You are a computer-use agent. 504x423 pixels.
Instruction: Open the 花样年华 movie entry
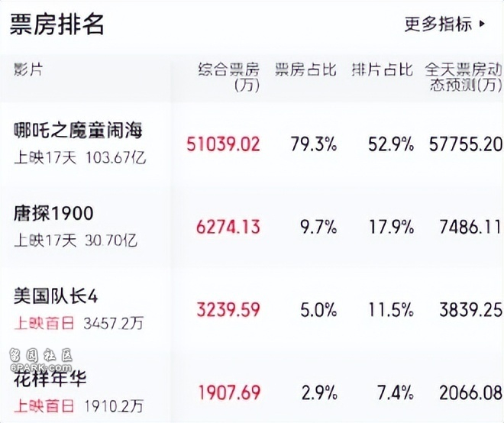coord(50,378)
